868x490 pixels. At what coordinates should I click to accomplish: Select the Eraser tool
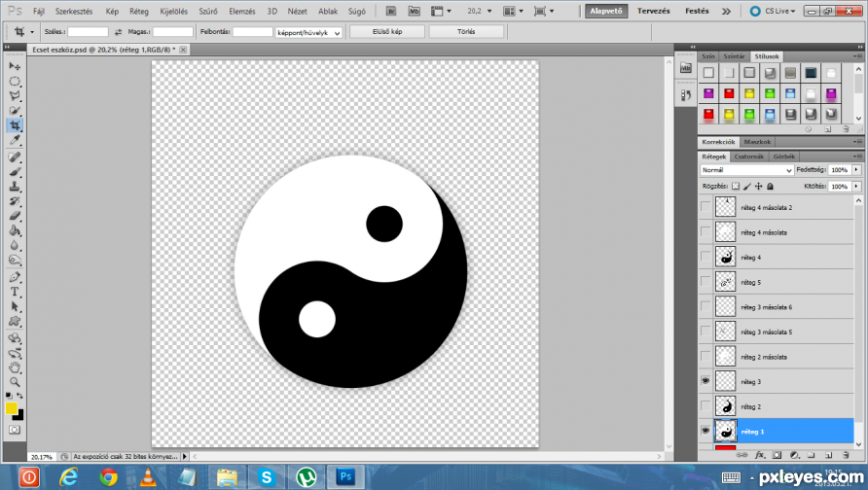click(x=15, y=216)
